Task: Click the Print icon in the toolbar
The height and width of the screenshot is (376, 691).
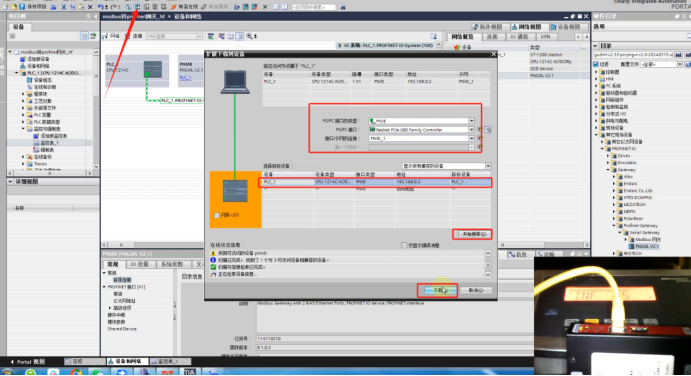Action: [x=53, y=7]
